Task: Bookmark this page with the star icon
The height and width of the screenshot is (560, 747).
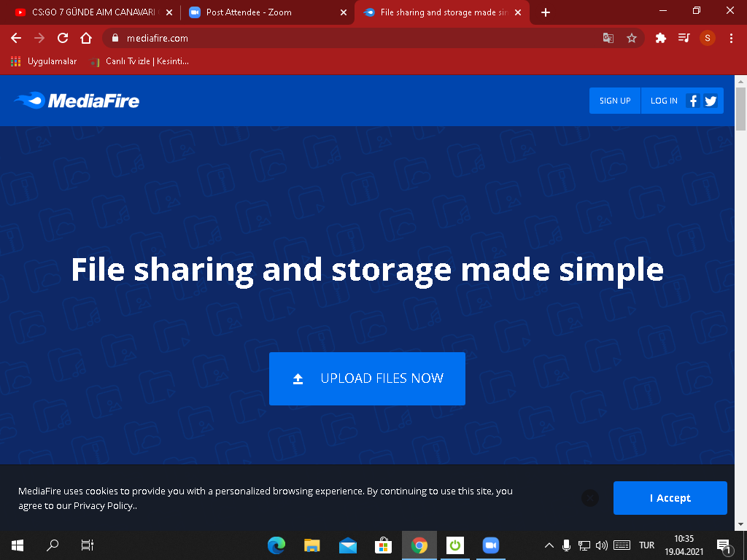Action: pyautogui.click(x=632, y=38)
